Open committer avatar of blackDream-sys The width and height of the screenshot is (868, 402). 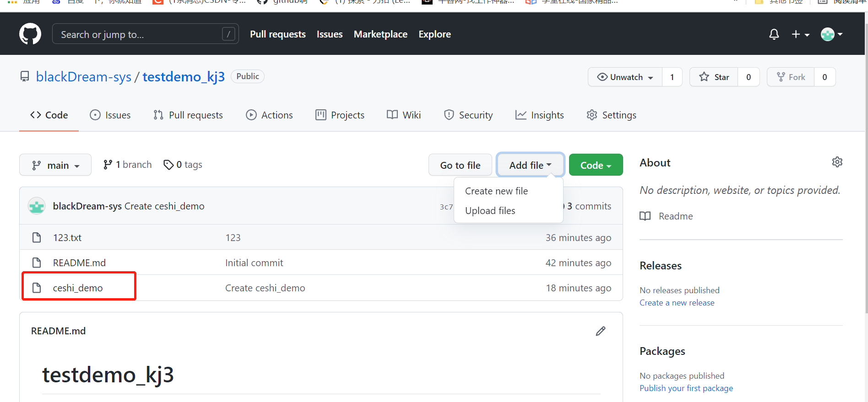coord(37,206)
